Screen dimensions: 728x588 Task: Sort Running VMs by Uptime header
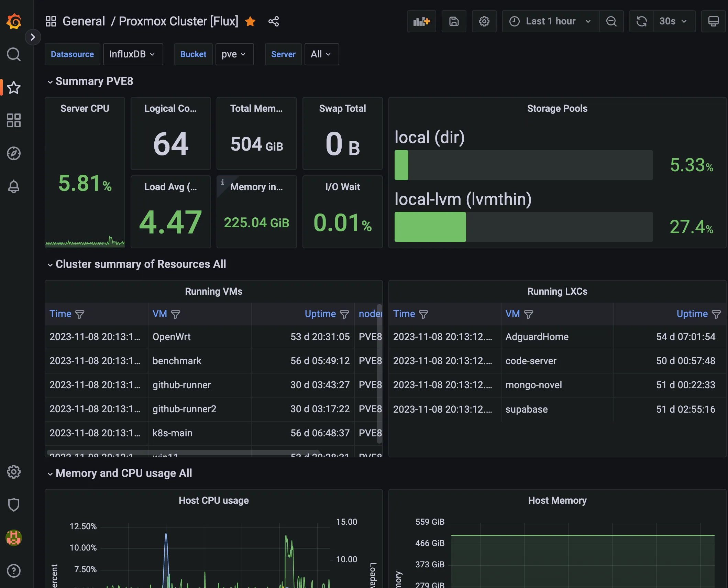(320, 314)
